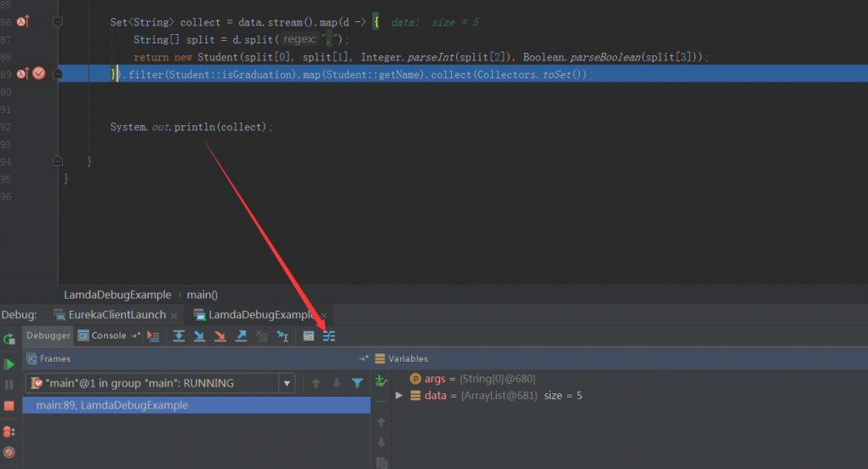Click the duplicate watch icon

381,462
